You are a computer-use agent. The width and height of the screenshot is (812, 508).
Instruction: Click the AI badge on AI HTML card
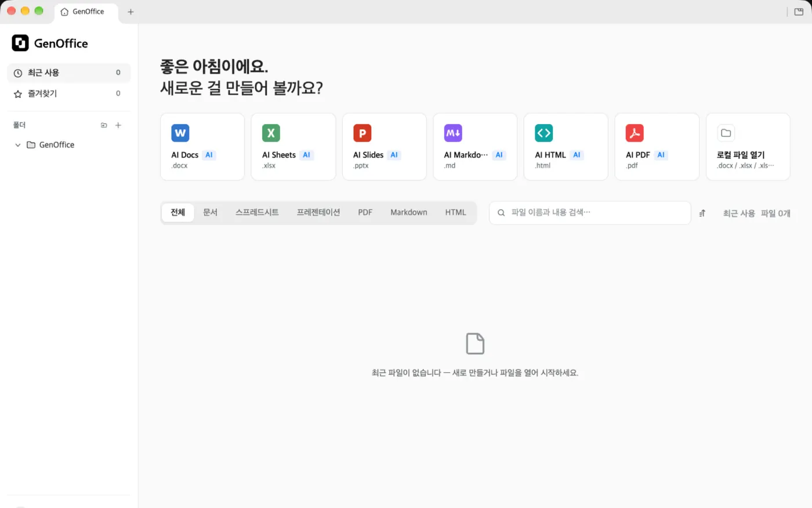pyautogui.click(x=577, y=155)
